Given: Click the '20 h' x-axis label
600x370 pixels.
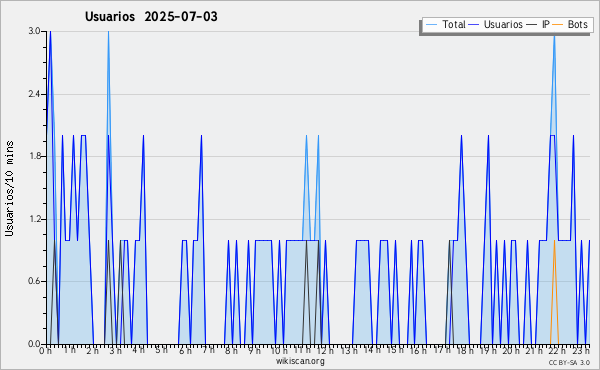Looking at the screenshot, I should click(511, 351).
